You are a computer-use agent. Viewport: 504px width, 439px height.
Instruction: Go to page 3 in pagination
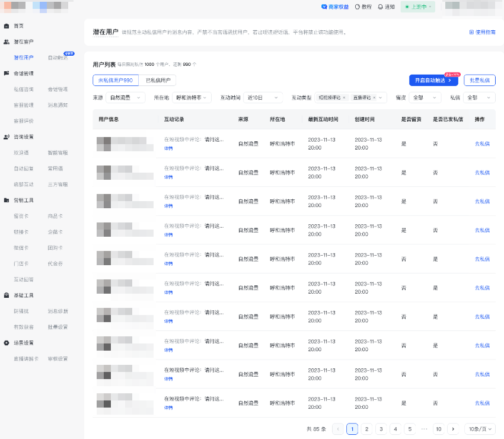click(x=381, y=428)
